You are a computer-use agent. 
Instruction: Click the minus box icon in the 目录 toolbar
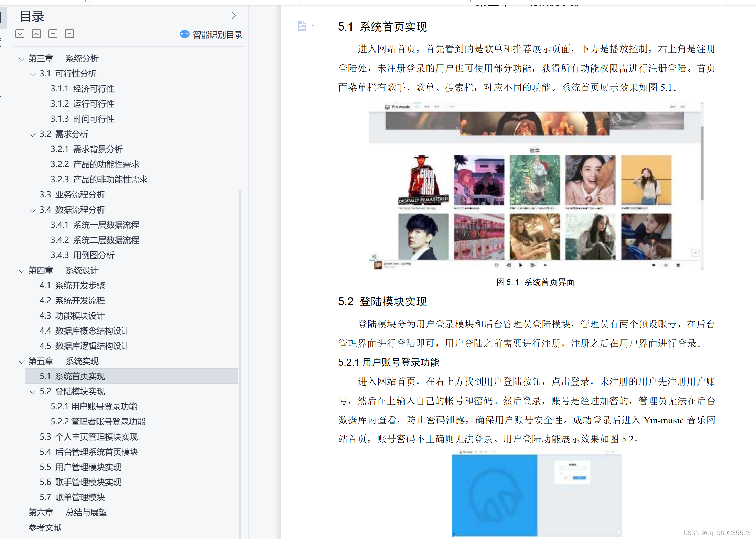[x=69, y=34]
